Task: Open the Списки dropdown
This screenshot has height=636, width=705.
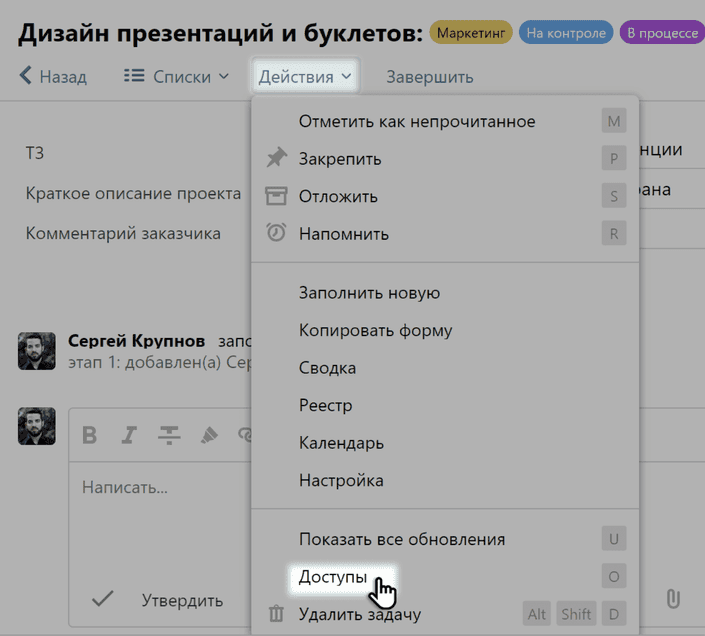Action: (176, 76)
